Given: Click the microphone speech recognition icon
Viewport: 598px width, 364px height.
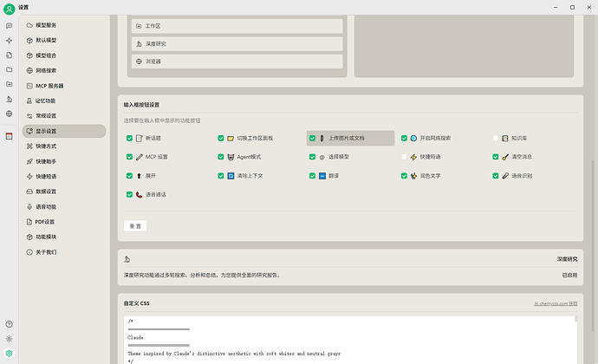Looking at the screenshot, I should pos(505,176).
